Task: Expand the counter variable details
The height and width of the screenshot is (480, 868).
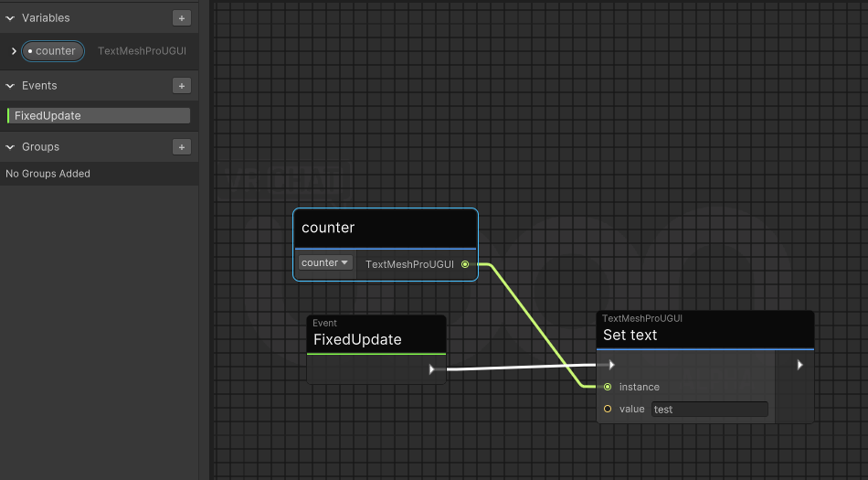Action: pyautogui.click(x=14, y=51)
